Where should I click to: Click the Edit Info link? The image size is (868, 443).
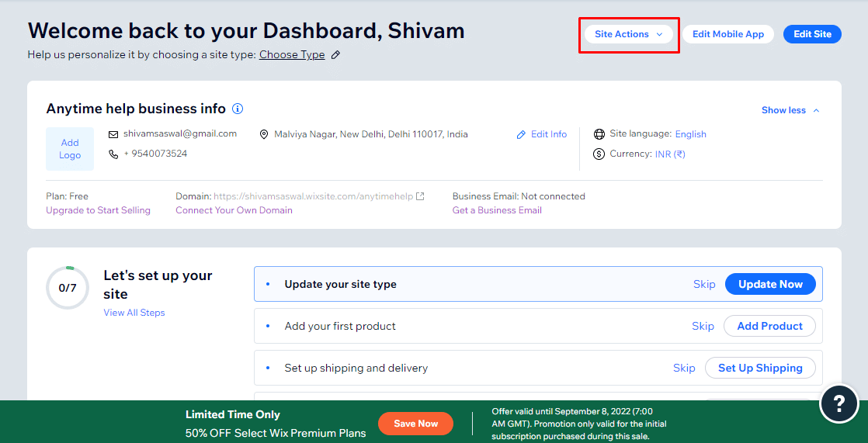coord(541,134)
